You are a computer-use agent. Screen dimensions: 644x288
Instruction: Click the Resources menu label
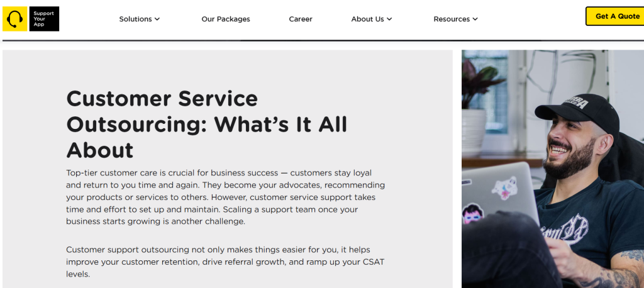[x=452, y=19]
